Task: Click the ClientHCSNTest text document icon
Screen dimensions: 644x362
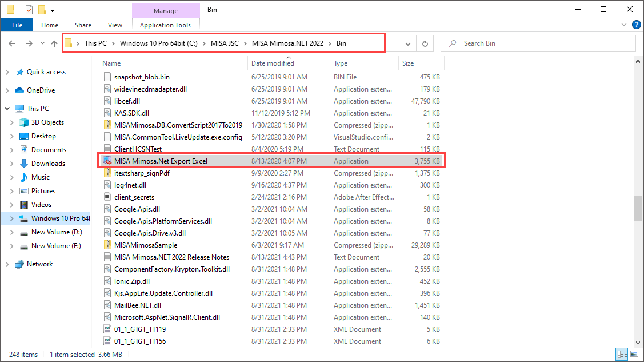Action: 107,149
